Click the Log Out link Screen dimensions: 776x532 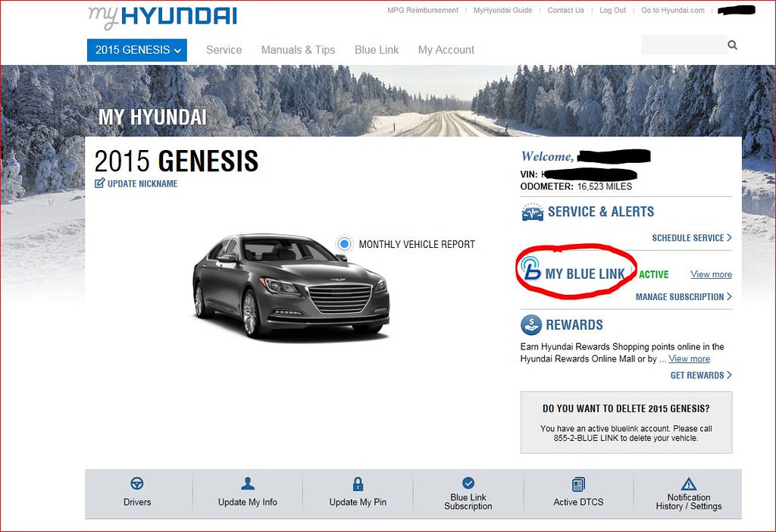coord(612,11)
